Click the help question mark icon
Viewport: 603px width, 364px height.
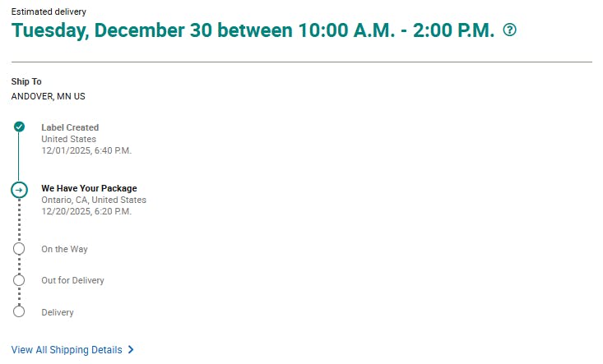(510, 30)
